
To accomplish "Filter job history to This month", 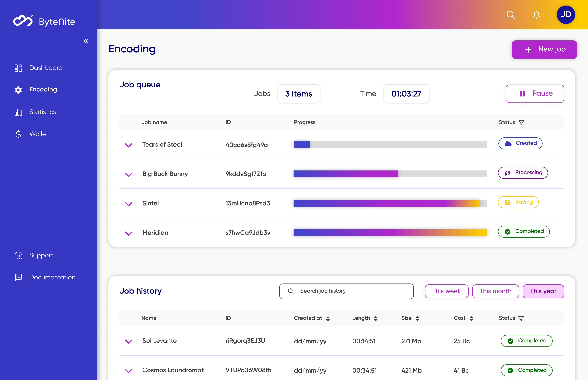I will click(x=496, y=291).
